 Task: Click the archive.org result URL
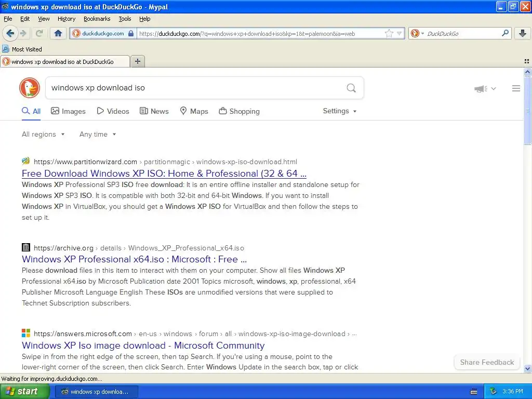[139, 248]
